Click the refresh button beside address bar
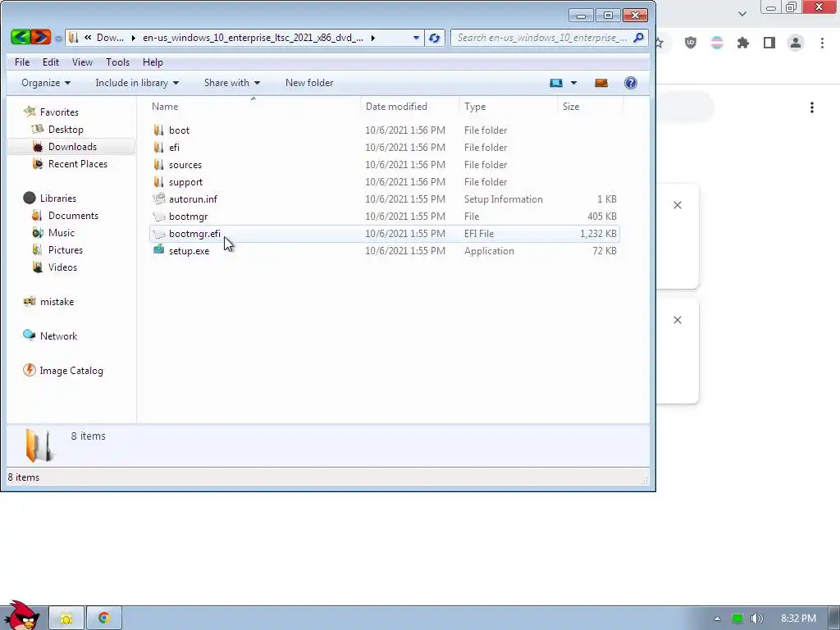 tap(435, 38)
